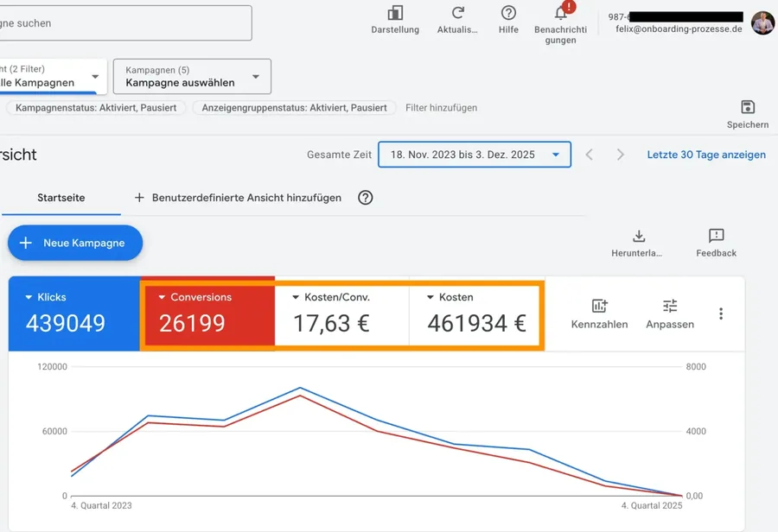Image resolution: width=778 pixels, height=532 pixels.
Task: Click the Gesamte Zeit label
Action: (x=339, y=155)
